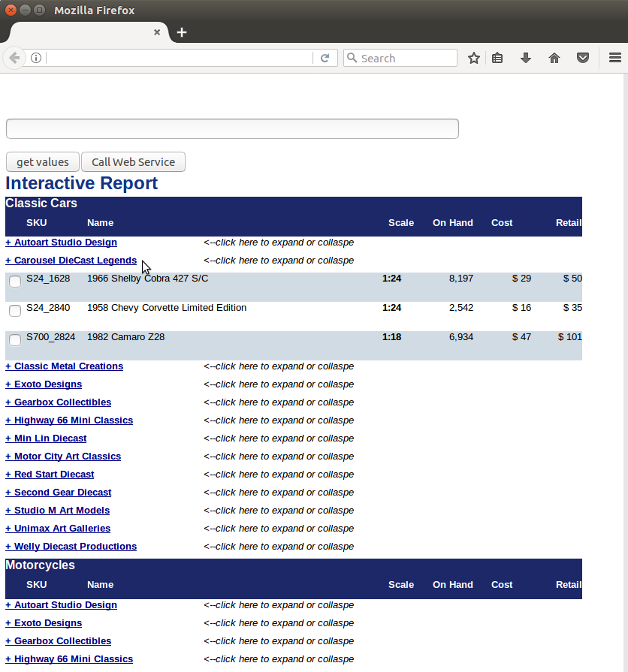The image size is (628, 672).
Task: Click the SKU text S700_2824
Action: [50, 337]
